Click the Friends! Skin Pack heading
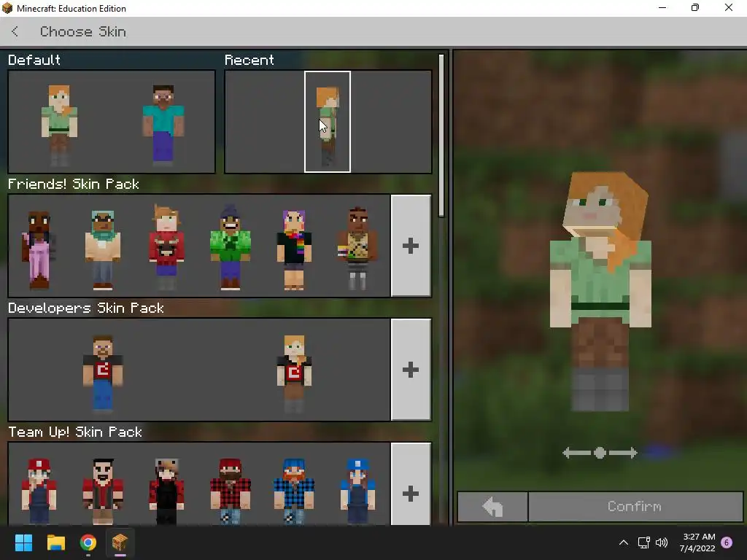This screenshot has height=560, width=747. pos(74,184)
